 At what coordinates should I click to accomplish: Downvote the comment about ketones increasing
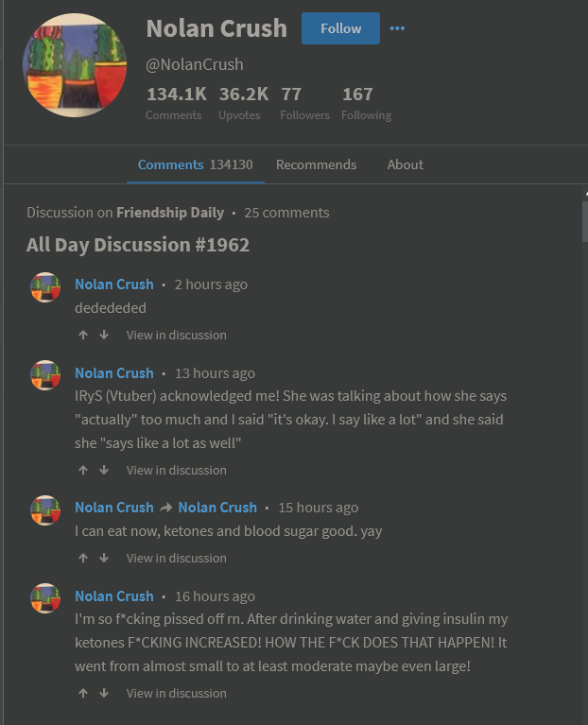104,693
